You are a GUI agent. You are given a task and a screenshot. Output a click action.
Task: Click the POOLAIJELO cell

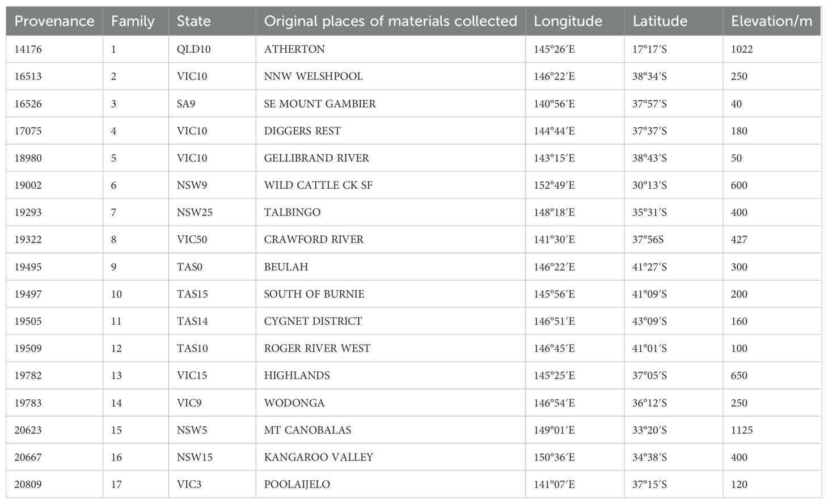(x=297, y=485)
